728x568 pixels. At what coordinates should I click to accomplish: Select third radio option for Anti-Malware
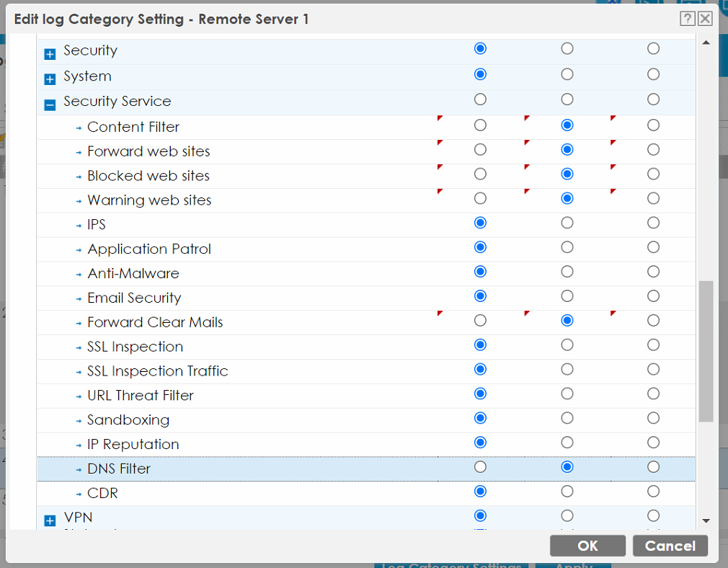click(x=653, y=272)
